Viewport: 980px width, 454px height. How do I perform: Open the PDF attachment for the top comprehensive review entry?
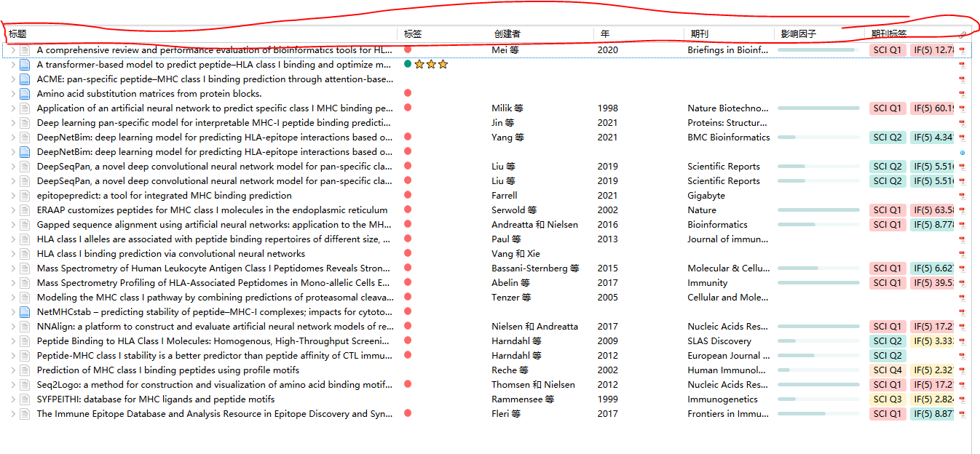[963, 49]
